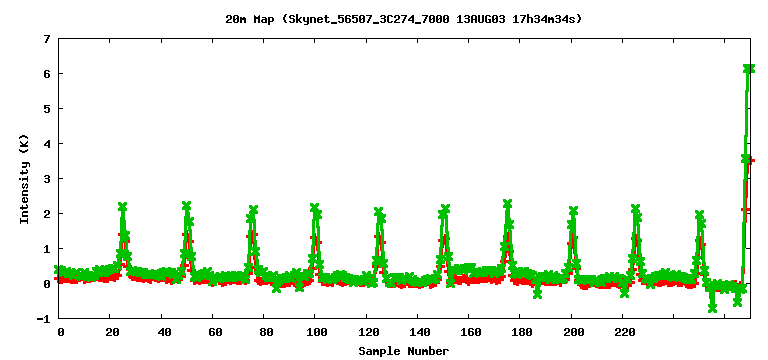
Task: Select the green peak near sample 225
Action: [x=635, y=209]
